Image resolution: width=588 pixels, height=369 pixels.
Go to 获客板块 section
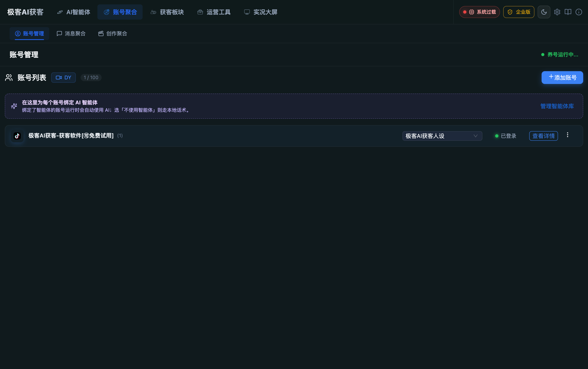[x=167, y=12]
